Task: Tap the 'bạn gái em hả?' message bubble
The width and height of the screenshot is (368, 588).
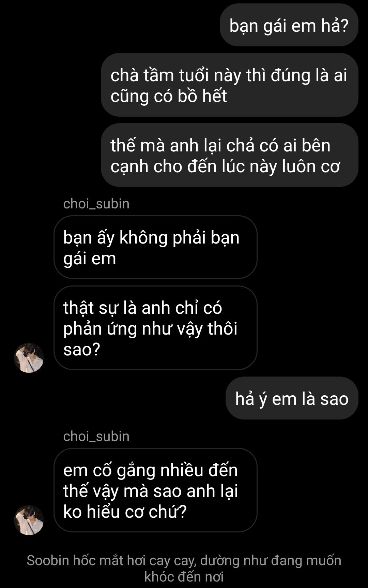Action: [x=289, y=25]
